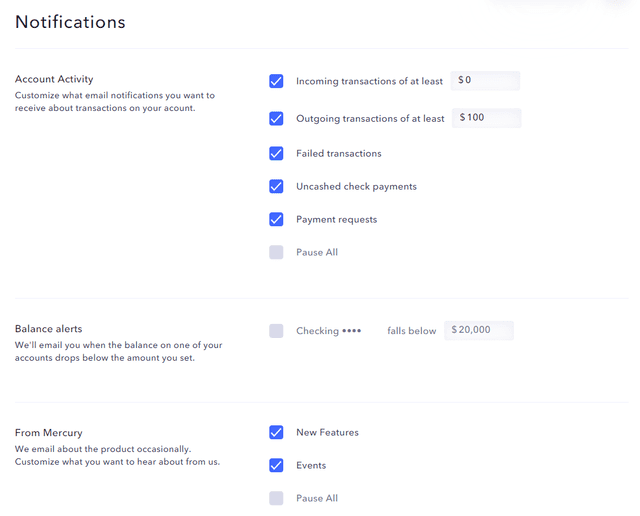
Task: Uncheck the Events checkbox
Action: point(276,465)
